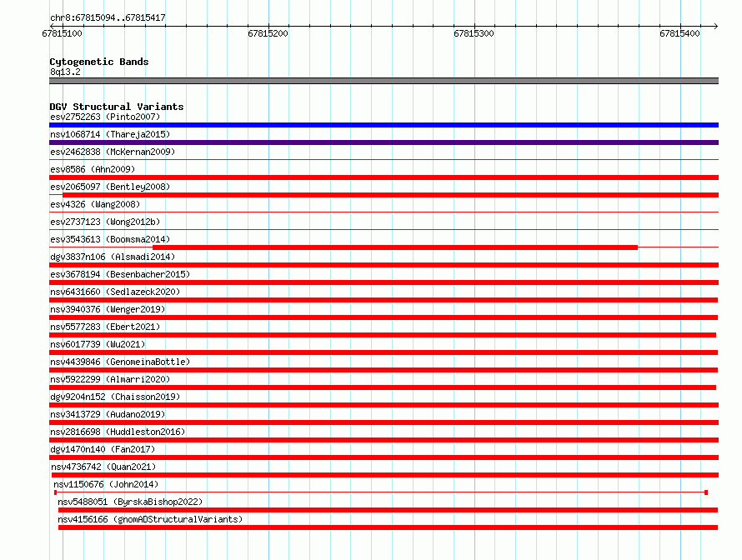This screenshot has height=560, width=742.
Task: Select the purple bar for nsv1068714
Action: pos(384,142)
